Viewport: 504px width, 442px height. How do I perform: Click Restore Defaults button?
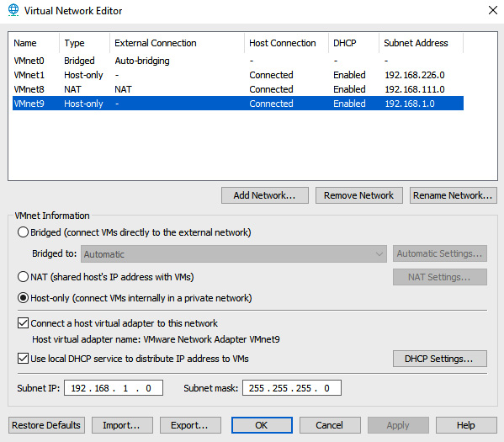(x=46, y=425)
